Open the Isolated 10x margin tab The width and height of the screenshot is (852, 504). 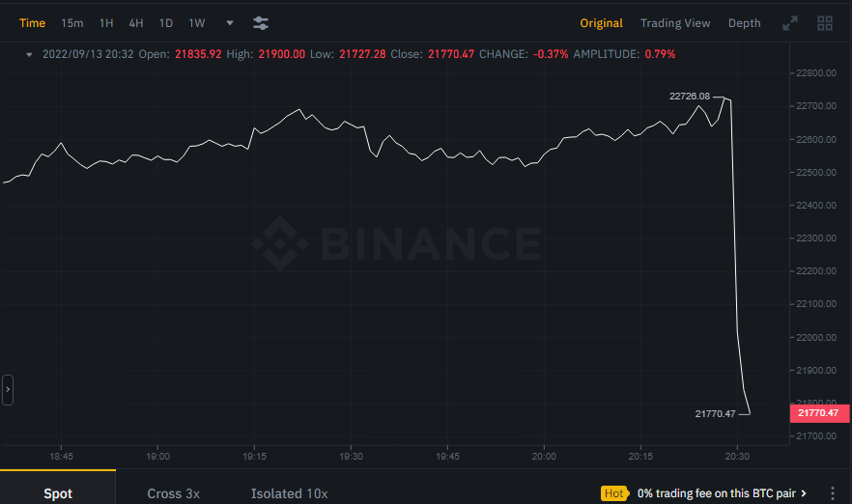tap(289, 493)
